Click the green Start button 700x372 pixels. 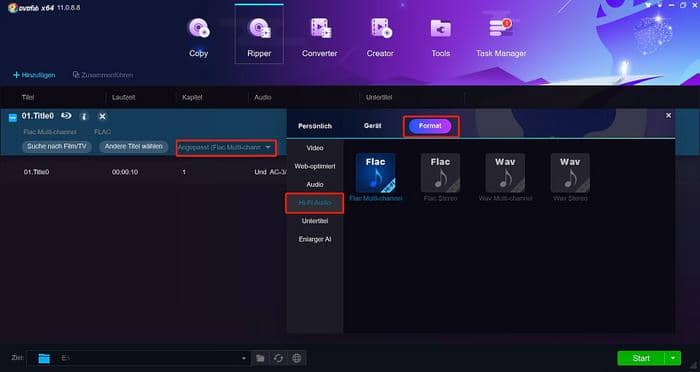[641, 358]
